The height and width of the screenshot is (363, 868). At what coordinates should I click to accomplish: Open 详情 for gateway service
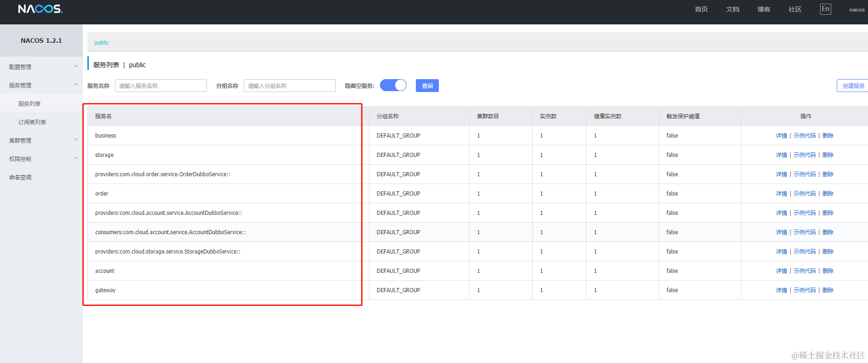[782, 290]
